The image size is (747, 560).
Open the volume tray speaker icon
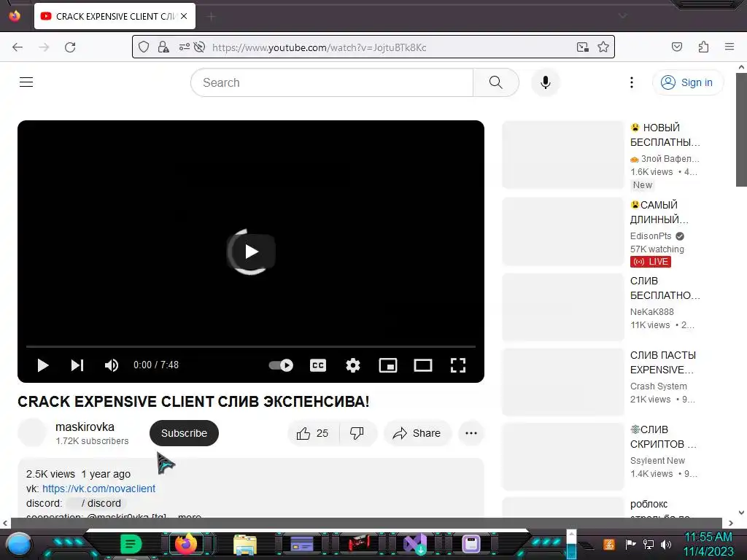tap(666, 544)
